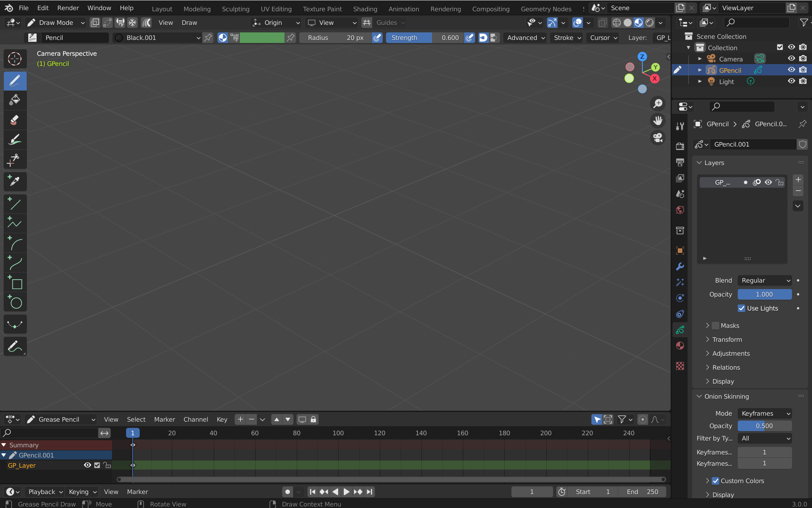Open the Onion Skinning Mode dropdown

(x=765, y=413)
